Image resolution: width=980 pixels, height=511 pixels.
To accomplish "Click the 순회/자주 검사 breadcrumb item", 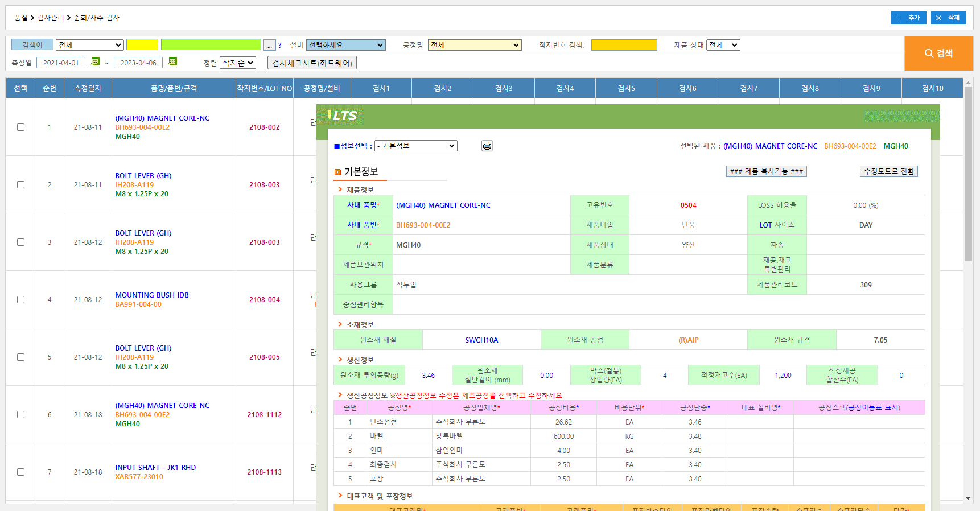I will 96,18.
